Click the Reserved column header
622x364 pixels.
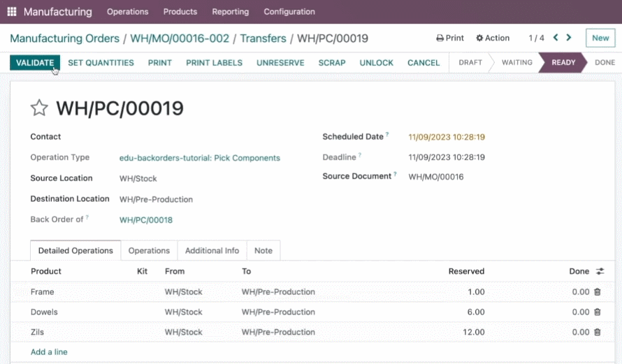pyautogui.click(x=466, y=271)
